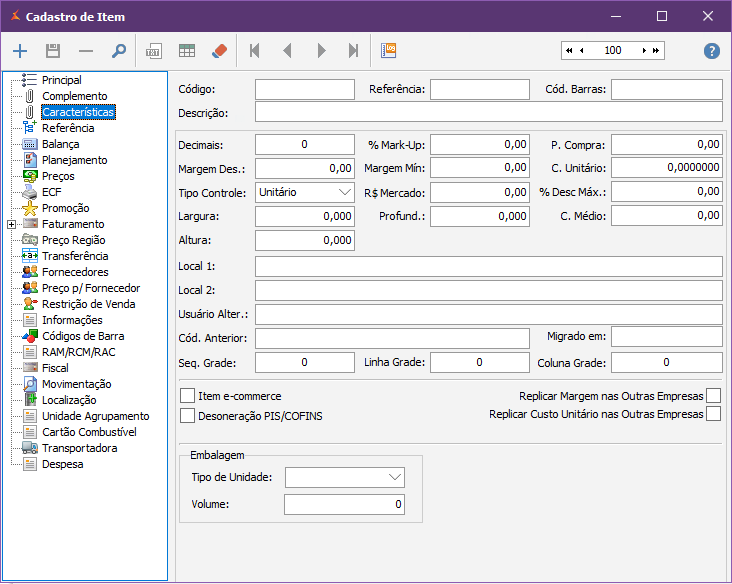Viewport: 732px width, 584px height.
Task: Expand the Faturamento tree node
Action: tap(11, 224)
